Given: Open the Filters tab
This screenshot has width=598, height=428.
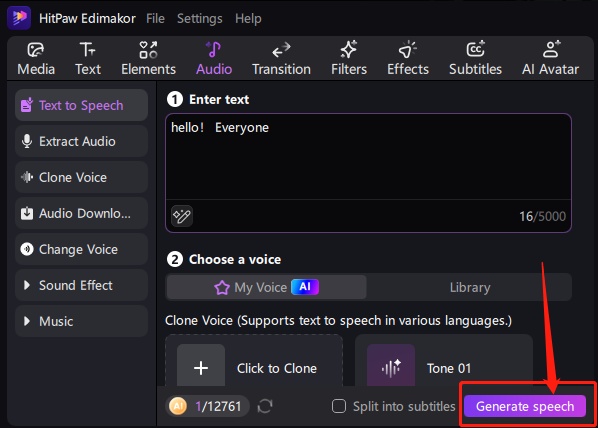Looking at the screenshot, I should point(349,59).
